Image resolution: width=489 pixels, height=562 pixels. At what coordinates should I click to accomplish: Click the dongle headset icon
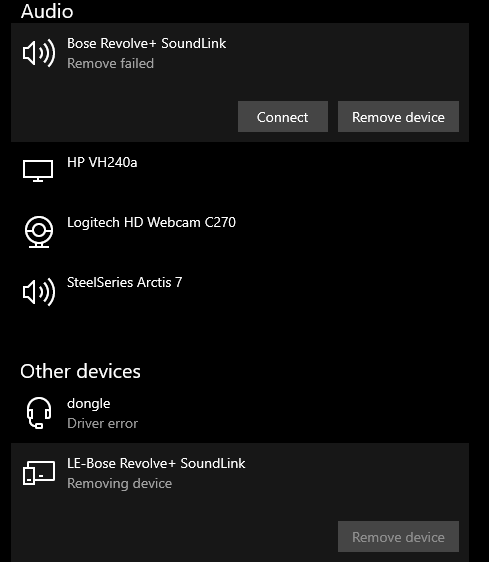click(39, 413)
